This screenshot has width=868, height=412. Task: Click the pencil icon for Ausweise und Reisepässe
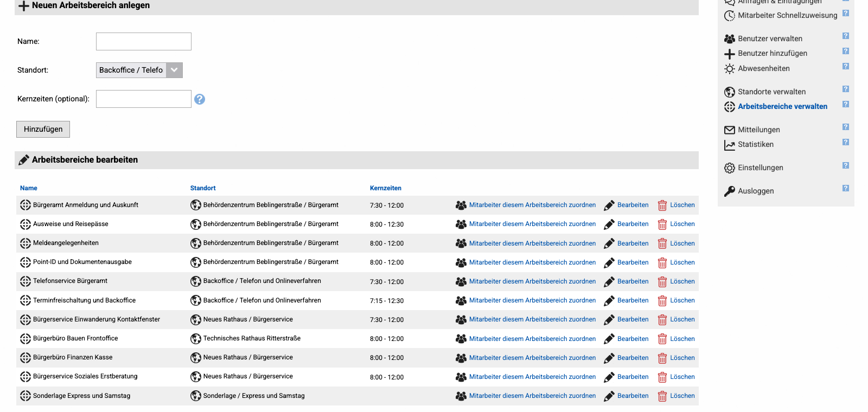[x=609, y=224]
